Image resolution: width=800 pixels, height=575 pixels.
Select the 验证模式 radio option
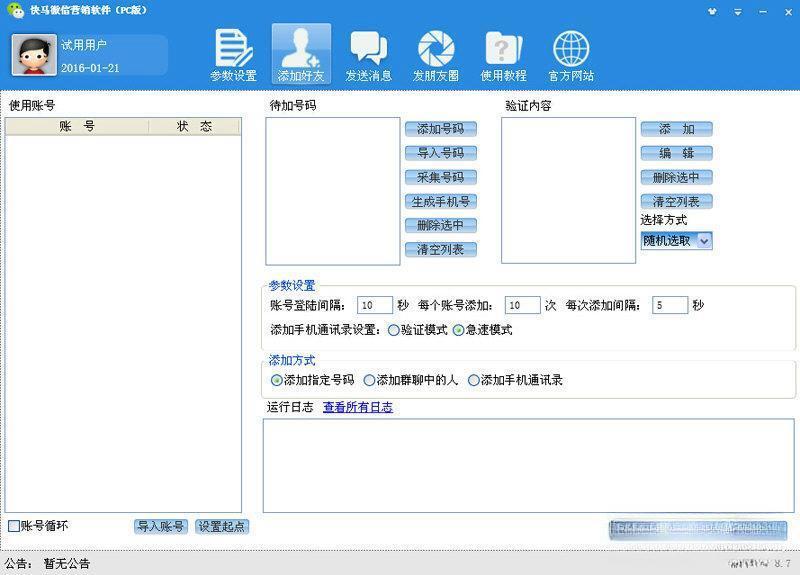tap(394, 330)
